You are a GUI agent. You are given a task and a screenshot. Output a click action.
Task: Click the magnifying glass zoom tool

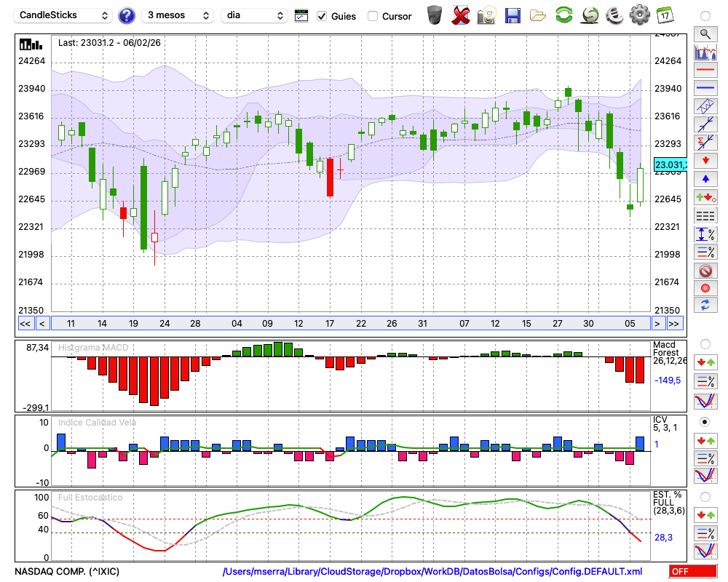(705, 34)
